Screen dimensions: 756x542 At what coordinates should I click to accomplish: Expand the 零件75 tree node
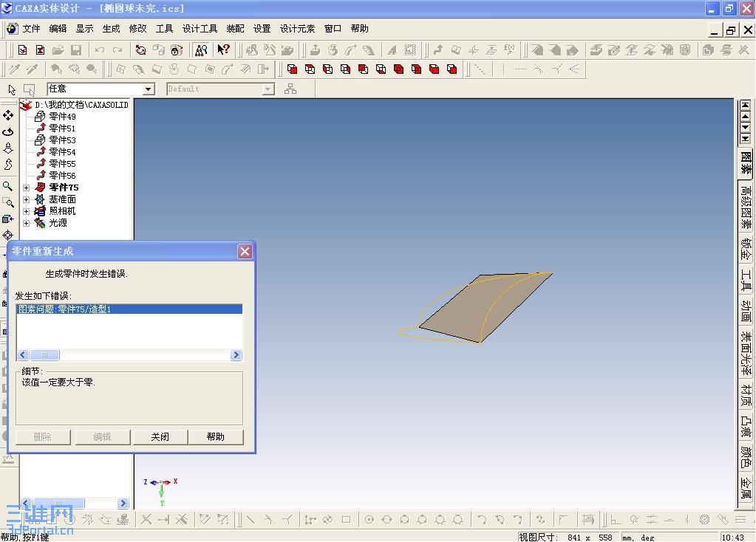click(x=27, y=188)
